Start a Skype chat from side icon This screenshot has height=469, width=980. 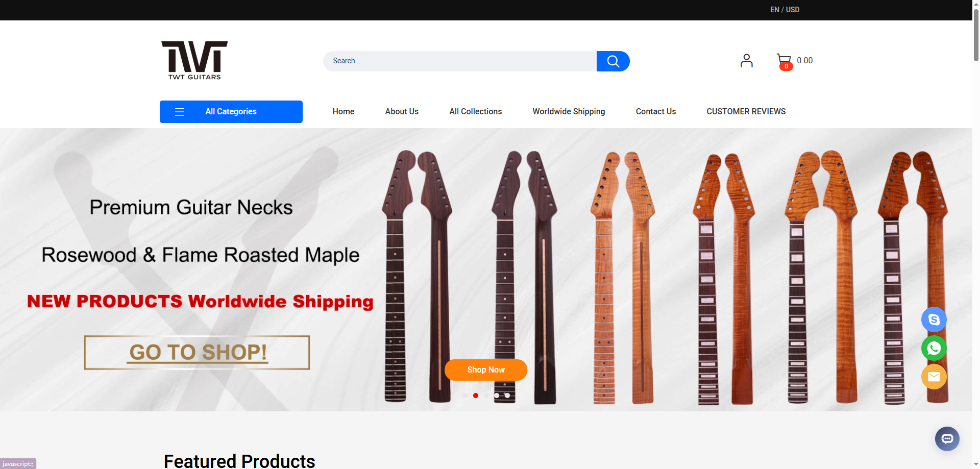click(x=934, y=319)
